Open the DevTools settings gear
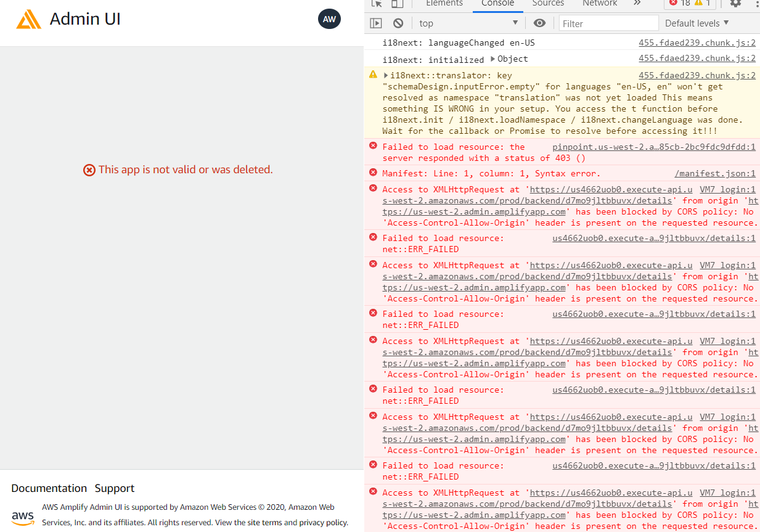Image resolution: width=760 pixels, height=532 pixels. coord(735,3)
